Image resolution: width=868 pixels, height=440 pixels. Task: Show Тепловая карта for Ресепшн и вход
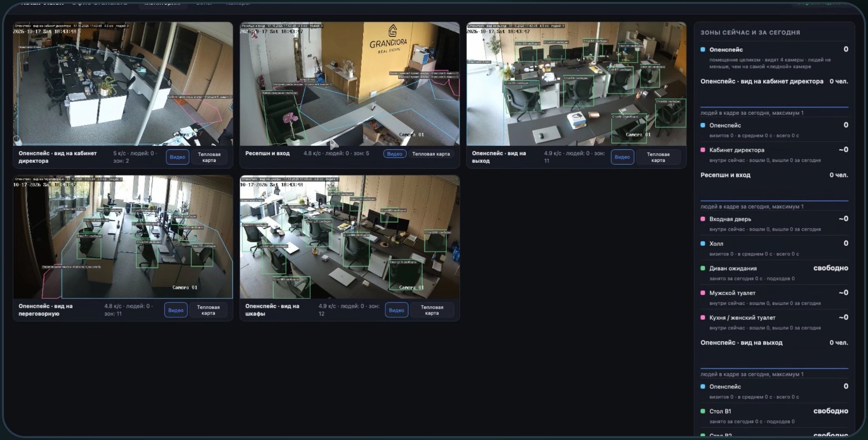coord(431,154)
